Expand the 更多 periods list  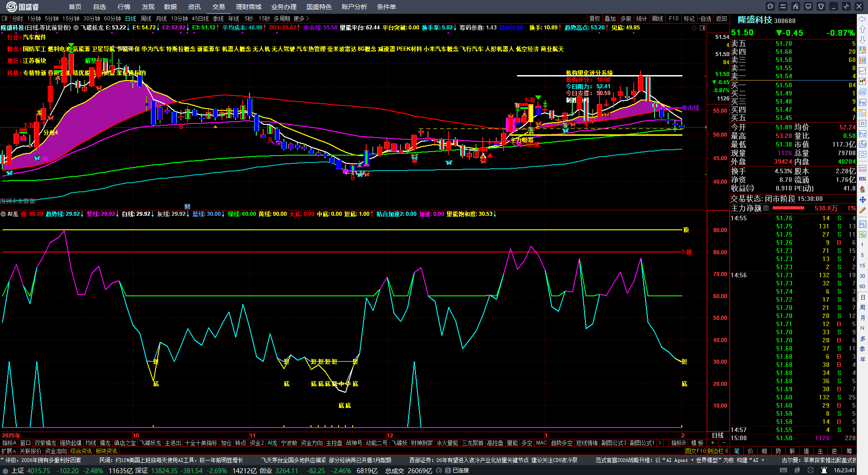(302, 19)
